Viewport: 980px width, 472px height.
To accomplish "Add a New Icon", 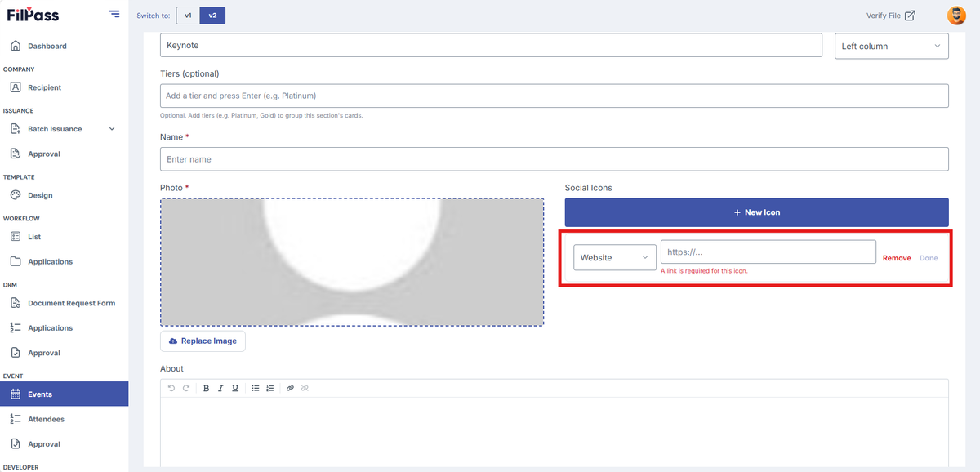I will tap(756, 212).
